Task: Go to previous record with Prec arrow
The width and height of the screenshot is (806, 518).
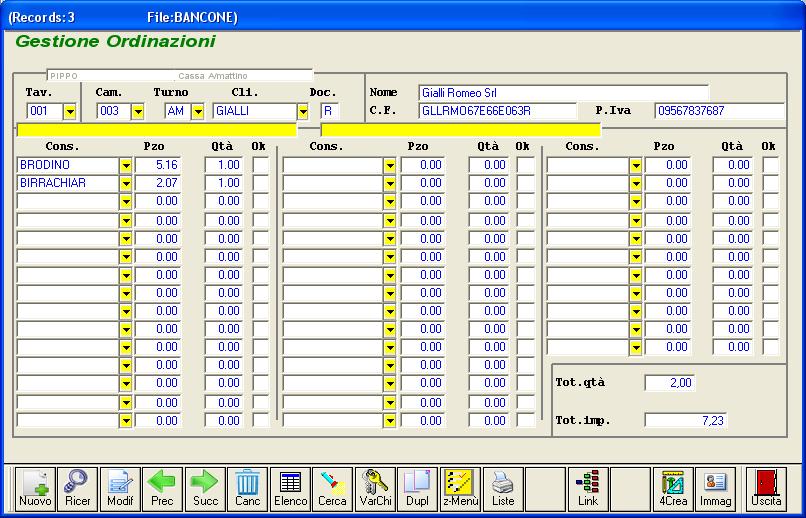Action: pos(162,489)
